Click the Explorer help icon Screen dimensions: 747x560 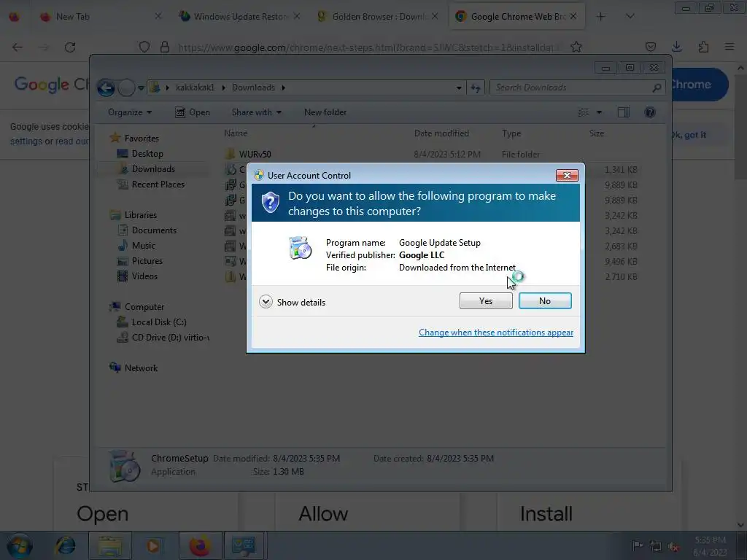650,112
